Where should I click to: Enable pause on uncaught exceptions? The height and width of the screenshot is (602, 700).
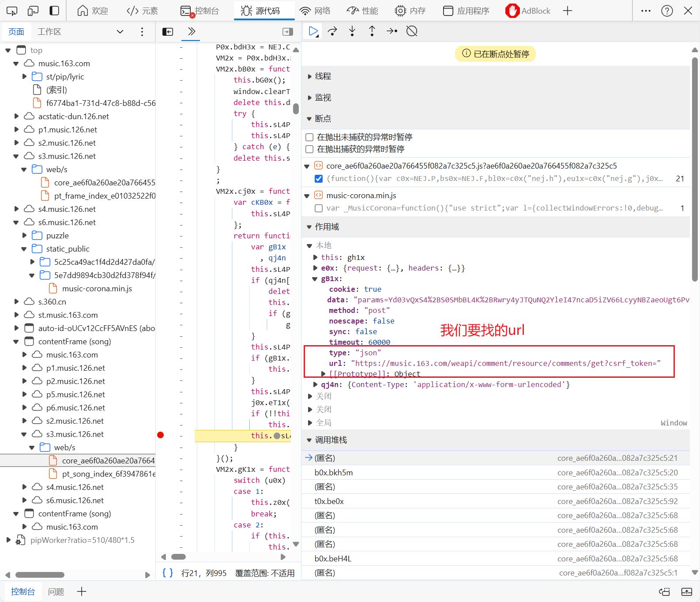[309, 137]
